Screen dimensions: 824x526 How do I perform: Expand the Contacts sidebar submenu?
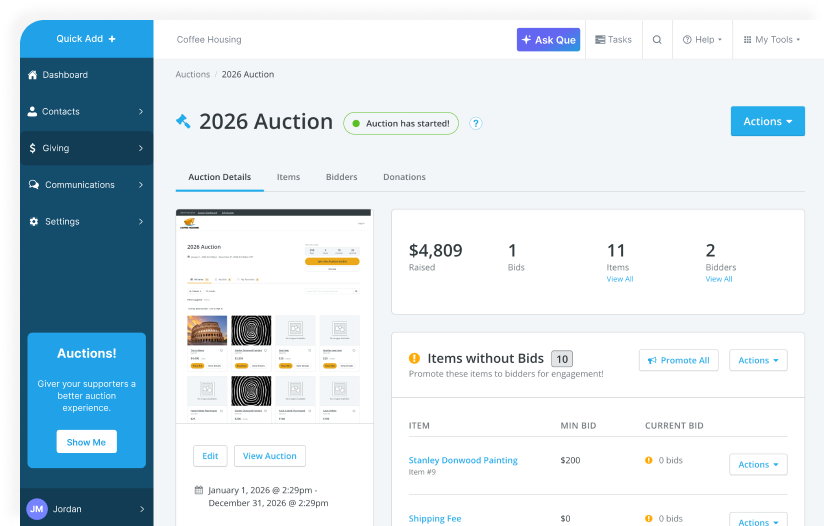pos(140,112)
